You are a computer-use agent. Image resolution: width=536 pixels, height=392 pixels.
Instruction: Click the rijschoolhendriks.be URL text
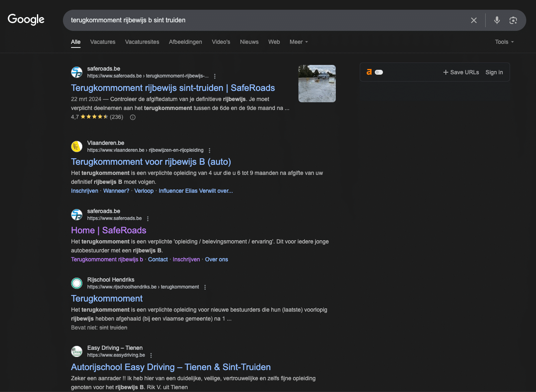pyautogui.click(x=143, y=287)
